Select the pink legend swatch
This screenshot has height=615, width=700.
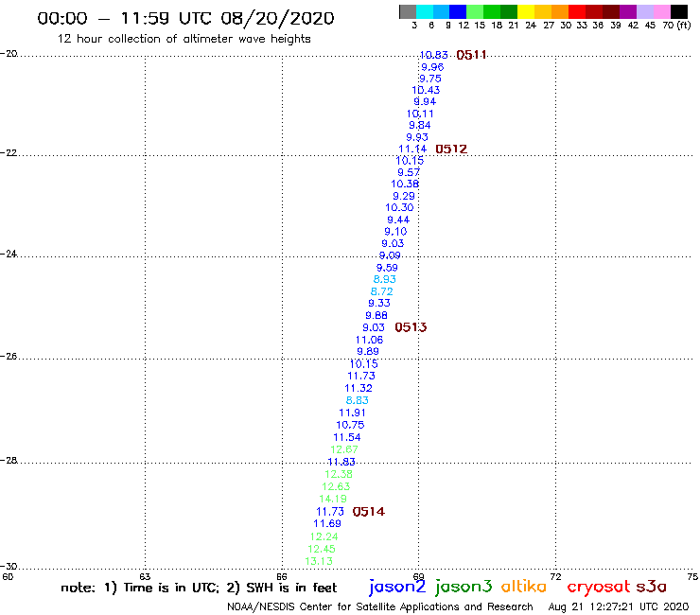(662, 11)
